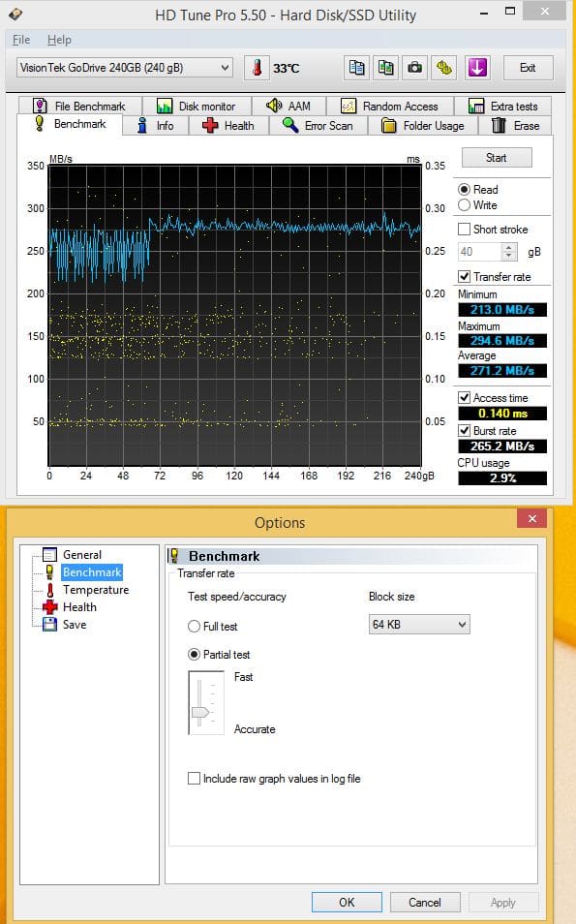Click OK in the Options dialog
Viewport: 576px width, 924px height.
347,902
